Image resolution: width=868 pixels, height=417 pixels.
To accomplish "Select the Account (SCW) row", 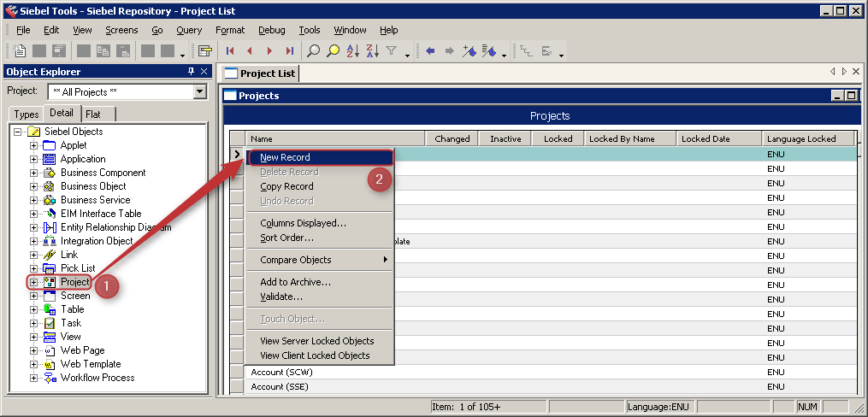I will click(550, 373).
